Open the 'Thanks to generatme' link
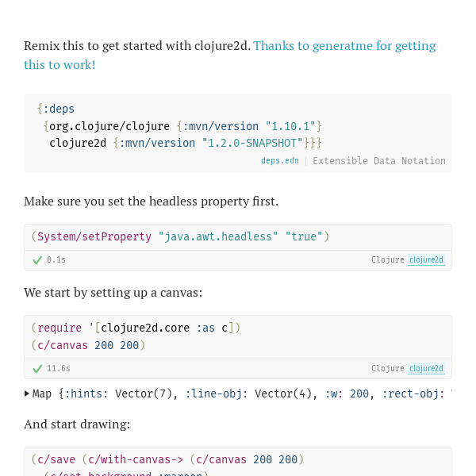The width and height of the screenshot is (476, 476). click(344, 46)
